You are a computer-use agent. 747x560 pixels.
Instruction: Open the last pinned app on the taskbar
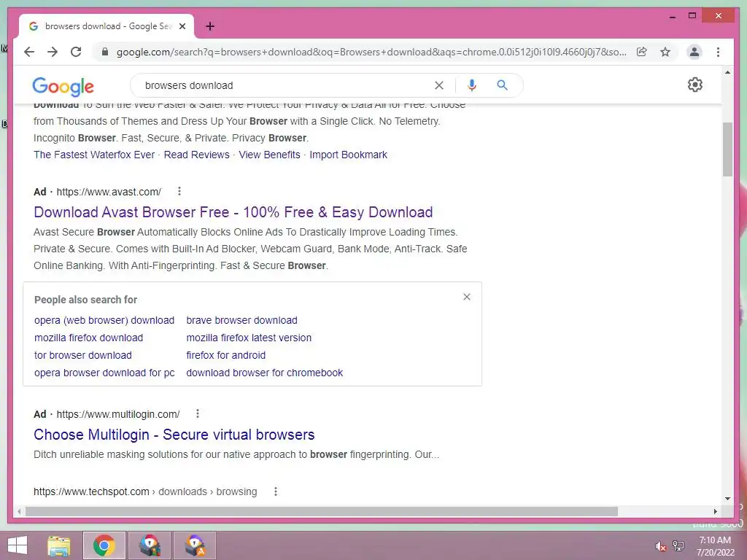tap(195, 545)
